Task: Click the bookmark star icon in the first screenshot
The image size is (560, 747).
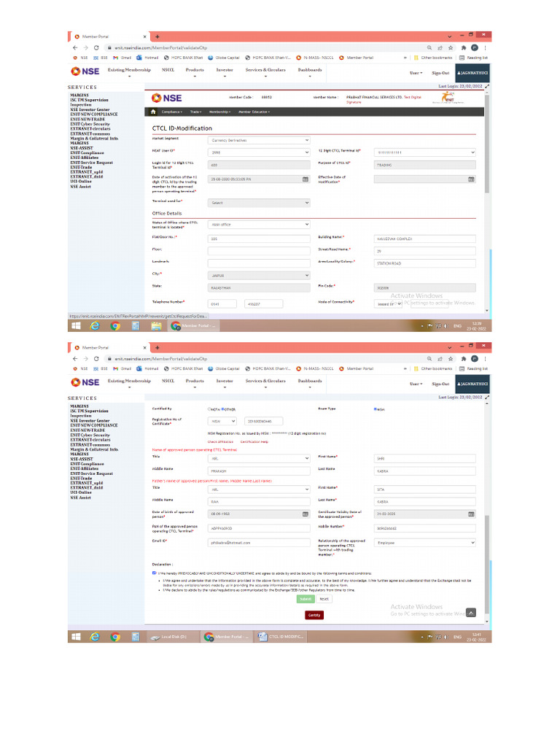Action: [451, 47]
